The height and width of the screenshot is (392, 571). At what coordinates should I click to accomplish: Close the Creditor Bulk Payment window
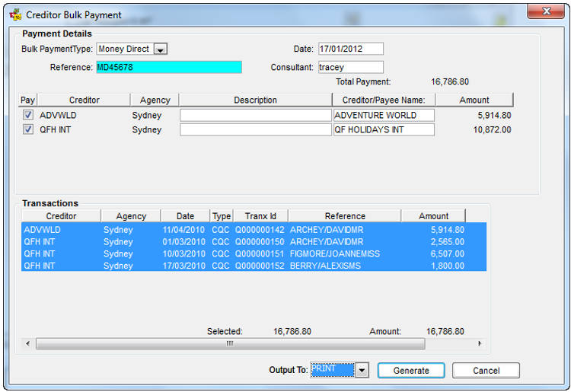[x=546, y=11]
